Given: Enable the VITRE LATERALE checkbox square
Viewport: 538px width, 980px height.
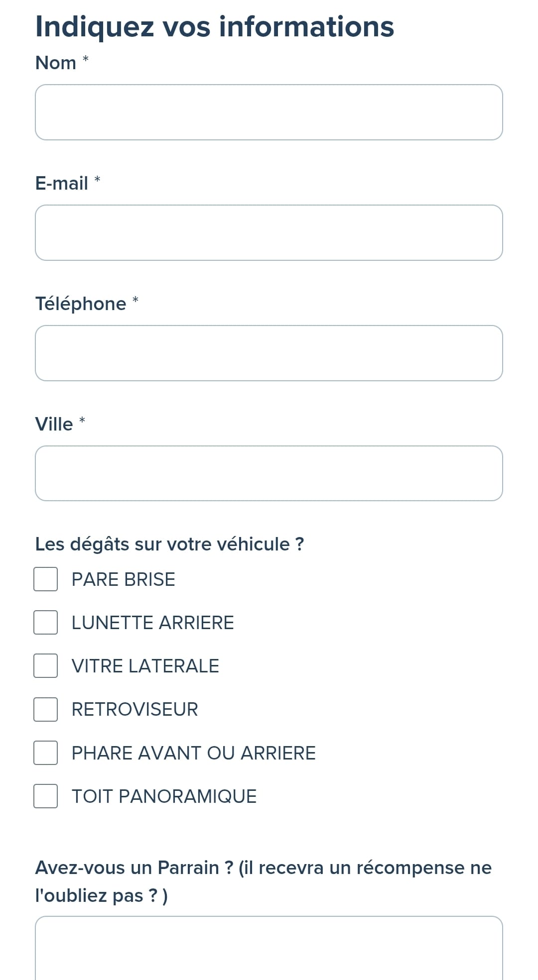Looking at the screenshot, I should click(x=46, y=666).
